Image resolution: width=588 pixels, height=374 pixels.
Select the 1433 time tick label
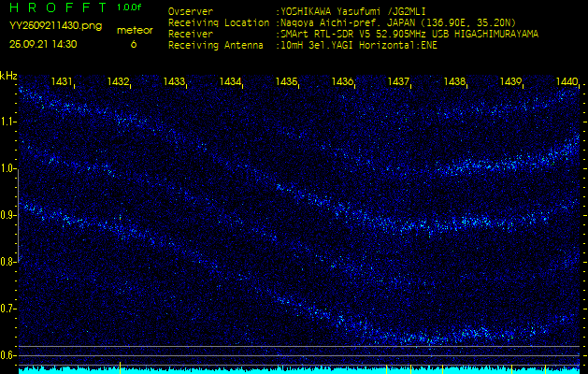click(x=175, y=82)
